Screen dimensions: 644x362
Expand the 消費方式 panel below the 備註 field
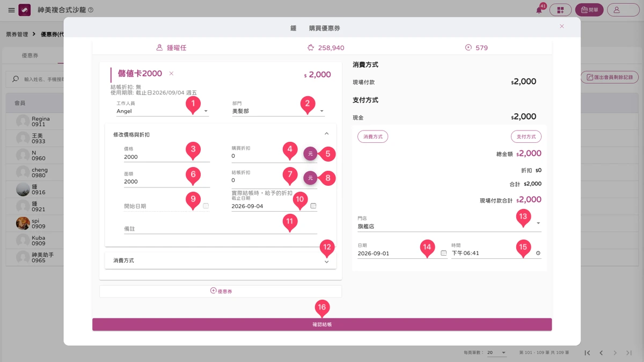pos(221,260)
